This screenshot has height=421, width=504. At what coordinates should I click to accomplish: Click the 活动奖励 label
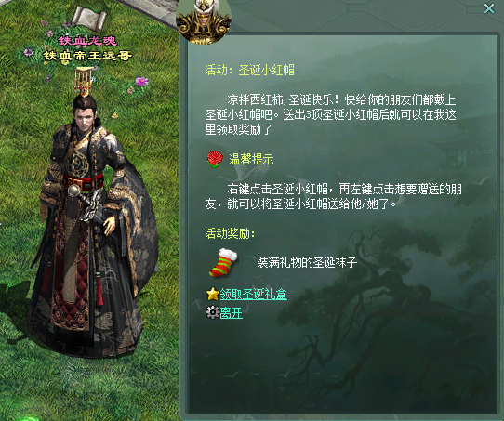point(230,233)
